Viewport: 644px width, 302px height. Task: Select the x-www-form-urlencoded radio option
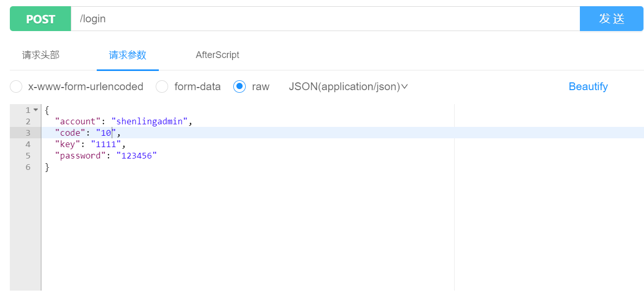17,87
